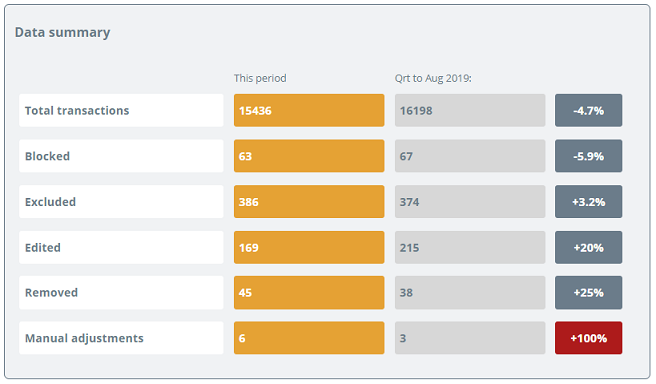Image resolution: width=656 pixels, height=384 pixels.
Task: Click the Total transactions row label
Action: (121, 110)
